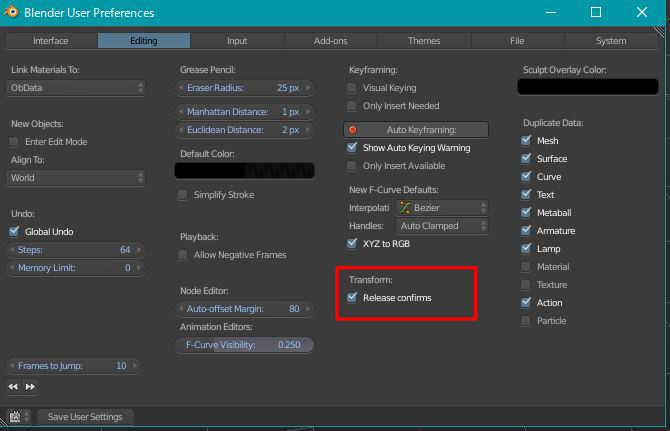
Task: Open the Themes tab
Action: coord(424,41)
